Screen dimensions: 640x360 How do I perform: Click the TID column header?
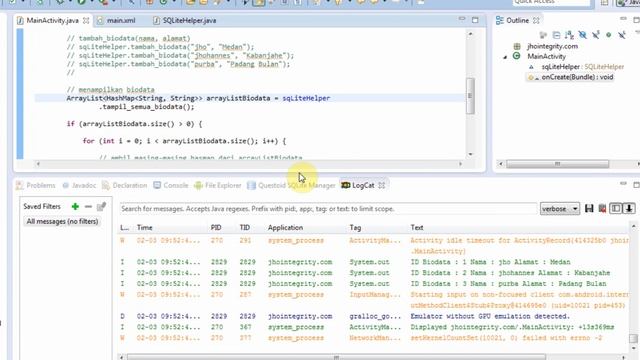click(244, 228)
